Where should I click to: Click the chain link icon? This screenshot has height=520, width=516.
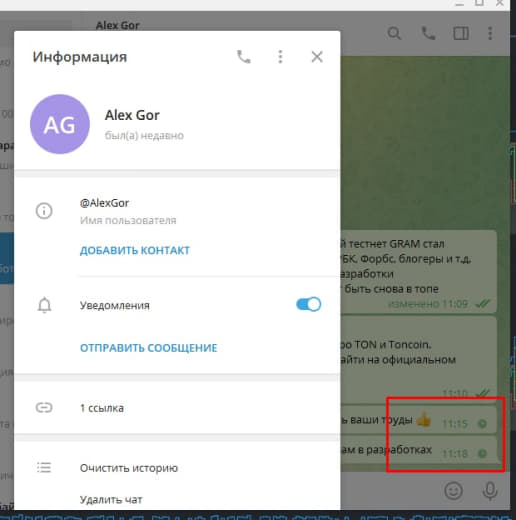click(x=44, y=408)
